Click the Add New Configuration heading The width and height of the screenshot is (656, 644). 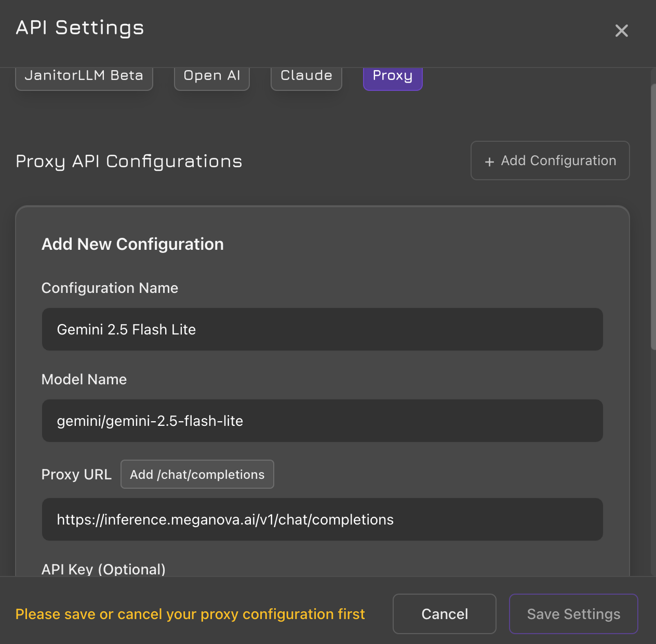[132, 244]
